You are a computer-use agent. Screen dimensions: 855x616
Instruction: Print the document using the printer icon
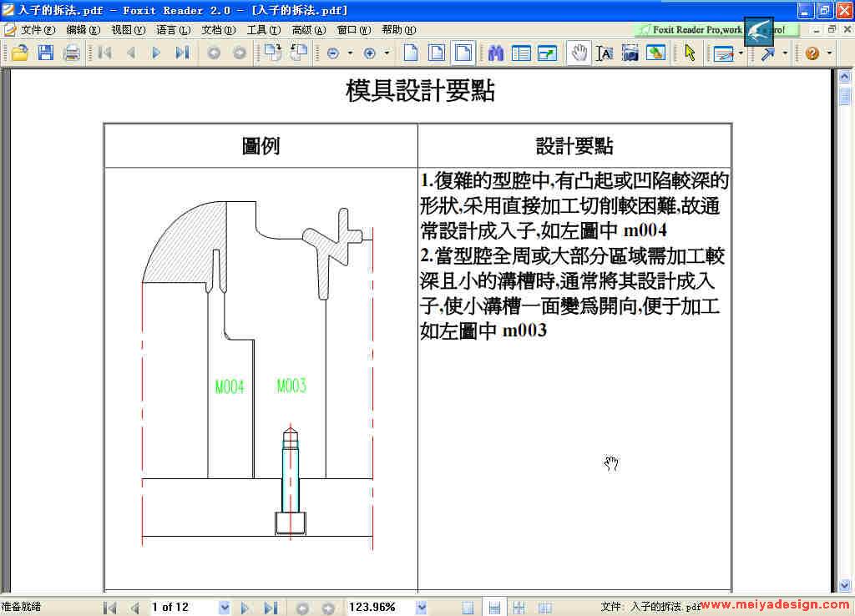pyautogui.click(x=72, y=53)
